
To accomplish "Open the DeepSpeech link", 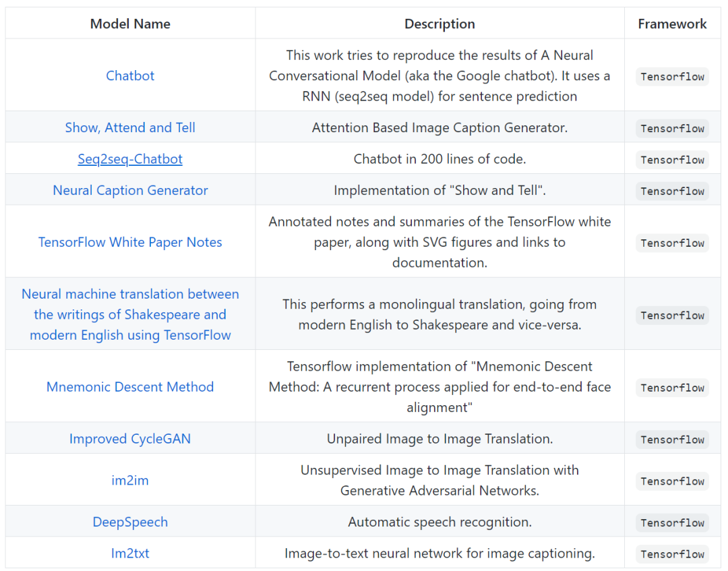I will (130, 522).
